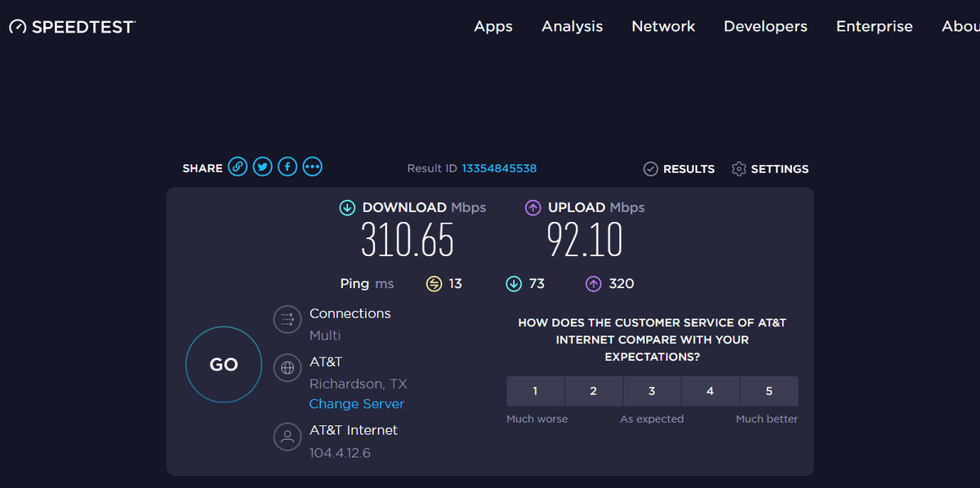Open the Change Server link
The image size is (980, 488).
click(356, 403)
